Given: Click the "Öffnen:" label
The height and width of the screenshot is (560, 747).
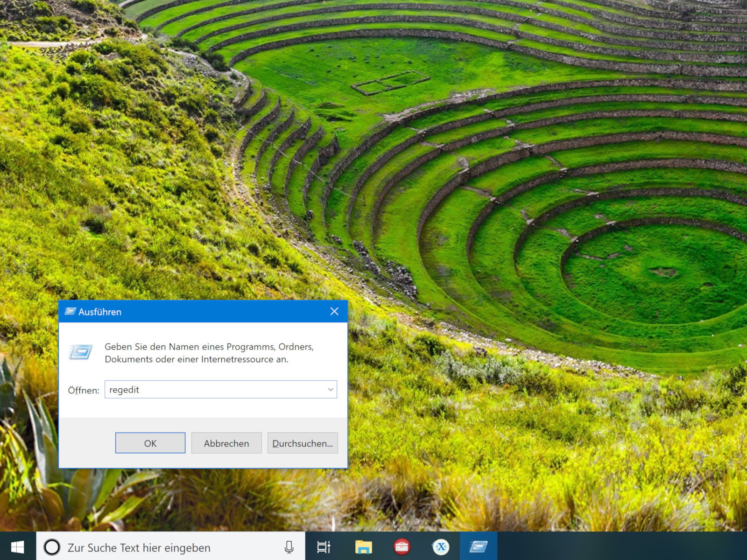Looking at the screenshot, I should [x=84, y=390].
